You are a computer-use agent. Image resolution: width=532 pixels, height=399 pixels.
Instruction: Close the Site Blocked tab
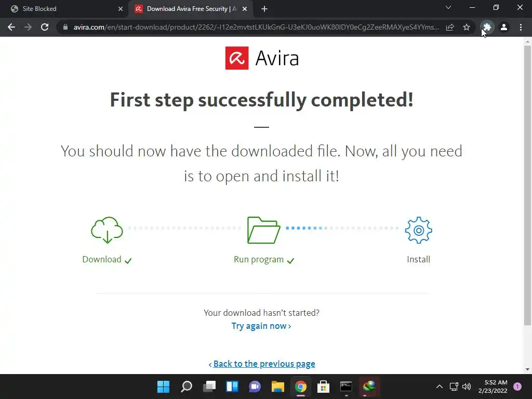[121, 9]
